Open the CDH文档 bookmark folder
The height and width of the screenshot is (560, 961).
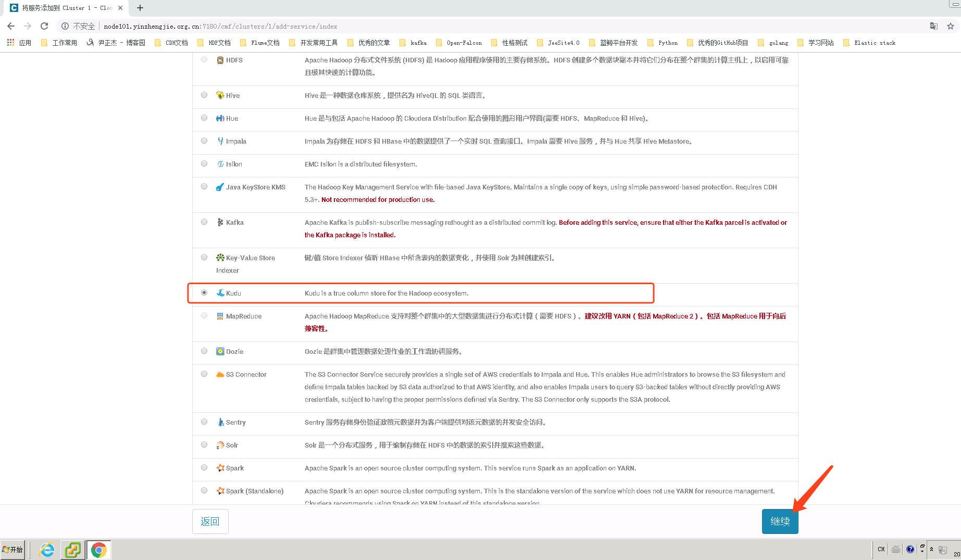[171, 43]
